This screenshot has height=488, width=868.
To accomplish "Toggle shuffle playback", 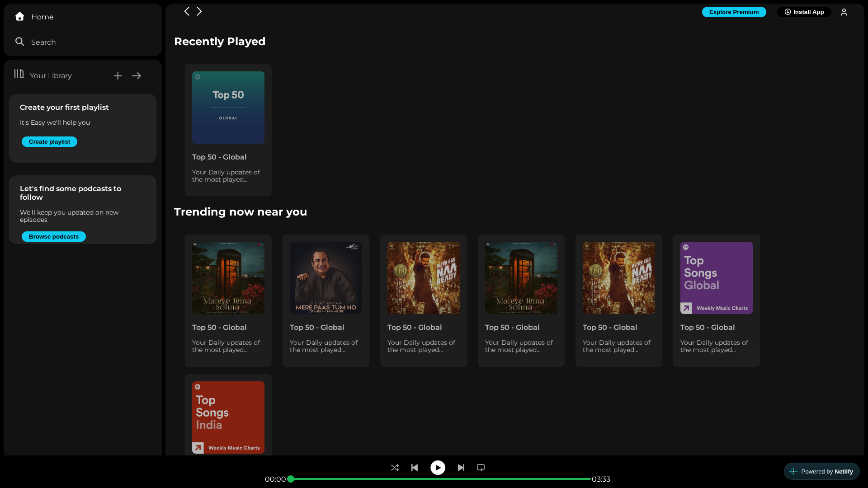I will 394,468.
